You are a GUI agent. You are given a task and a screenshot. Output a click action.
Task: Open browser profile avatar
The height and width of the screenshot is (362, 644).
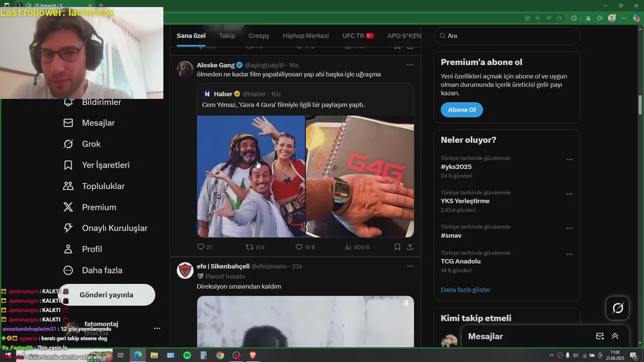pos(612,18)
